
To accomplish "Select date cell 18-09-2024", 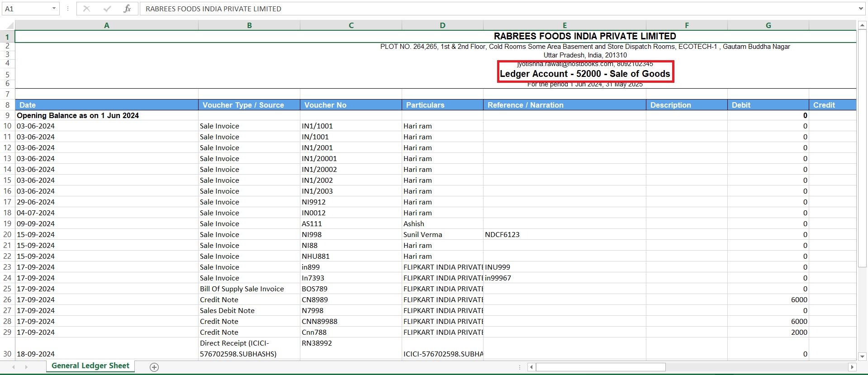I will click(107, 348).
